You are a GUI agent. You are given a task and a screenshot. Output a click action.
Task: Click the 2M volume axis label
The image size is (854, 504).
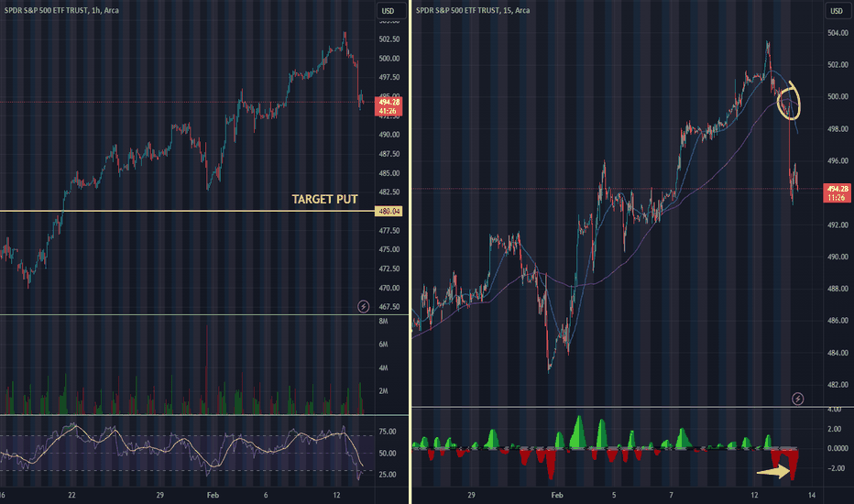[x=383, y=390]
